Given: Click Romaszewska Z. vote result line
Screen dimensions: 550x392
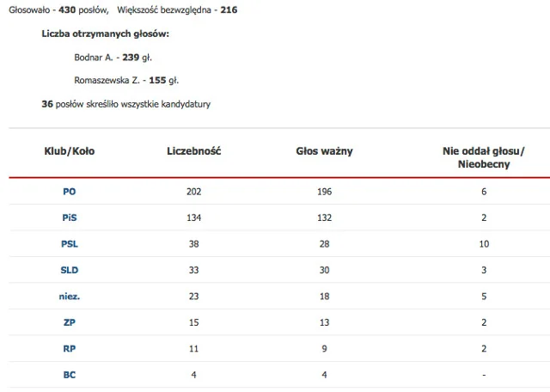Looking at the screenshot, I should point(126,80).
